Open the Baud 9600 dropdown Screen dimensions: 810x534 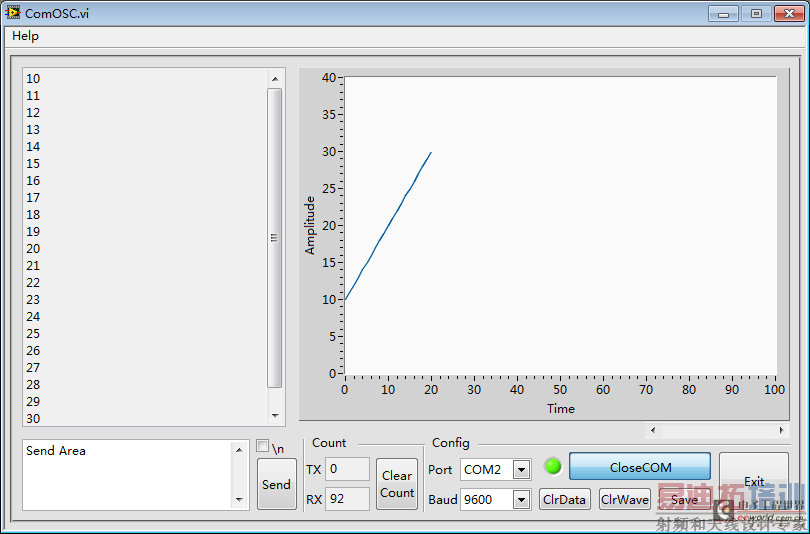tap(521, 499)
